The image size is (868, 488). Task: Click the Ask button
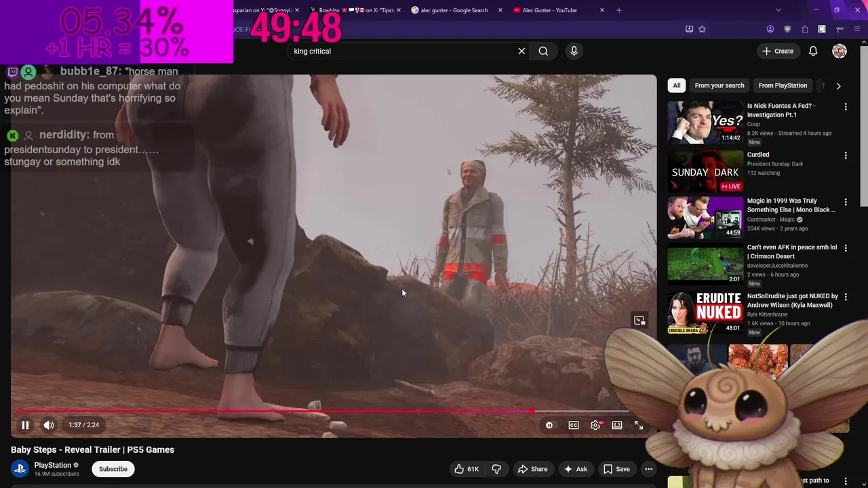[575, 469]
